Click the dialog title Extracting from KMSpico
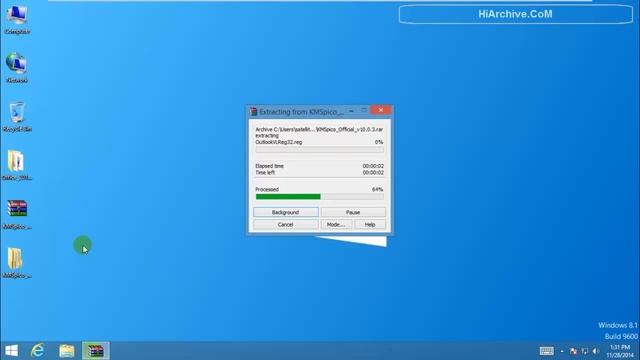640x360 pixels. [301, 111]
